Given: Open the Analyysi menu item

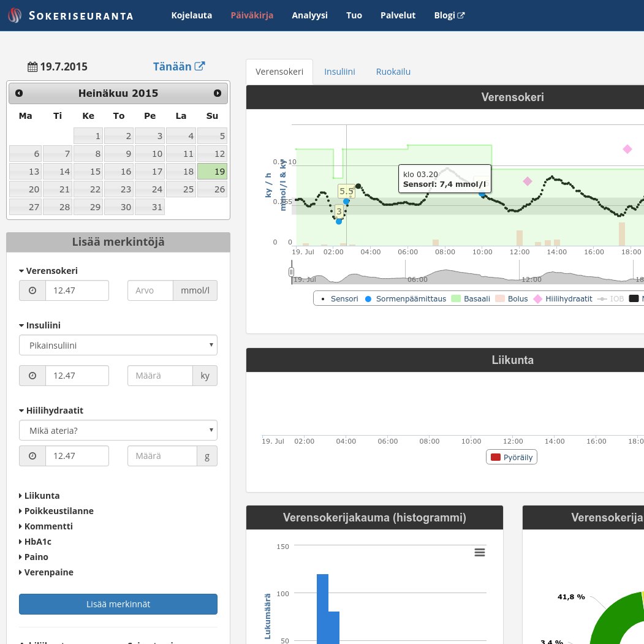Looking at the screenshot, I should 309,15.
